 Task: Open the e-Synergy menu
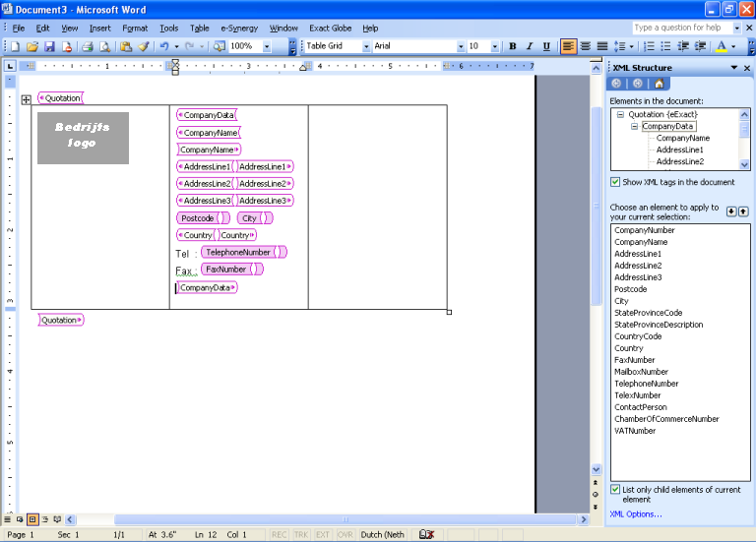(239, 29)
